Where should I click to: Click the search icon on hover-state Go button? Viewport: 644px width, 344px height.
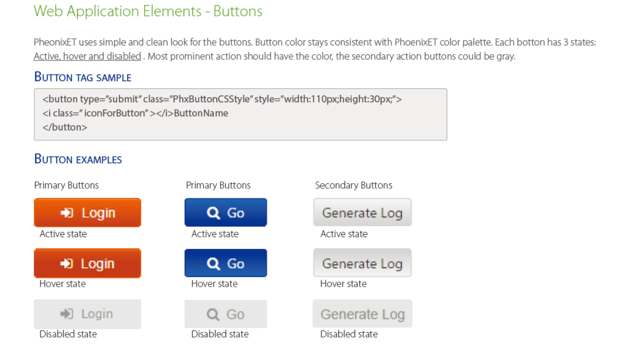coord(213,263)
